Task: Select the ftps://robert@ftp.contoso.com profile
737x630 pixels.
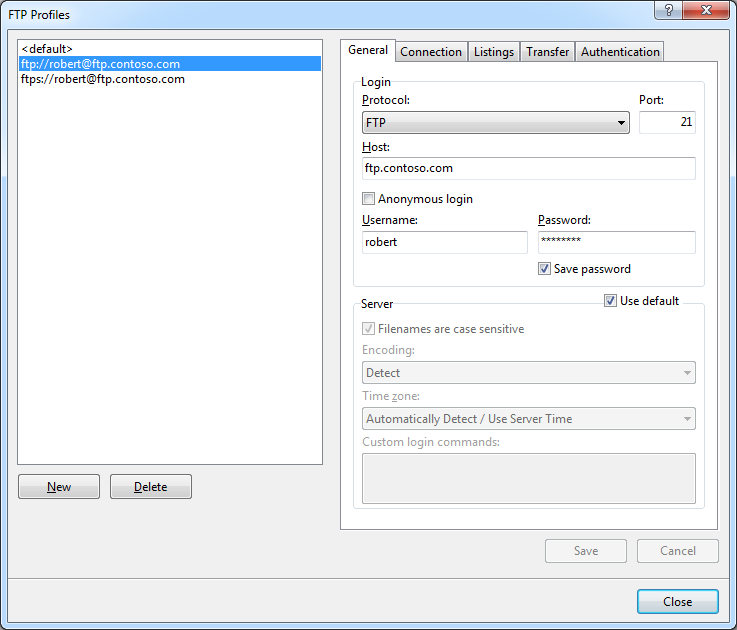Action: [103, 79]
